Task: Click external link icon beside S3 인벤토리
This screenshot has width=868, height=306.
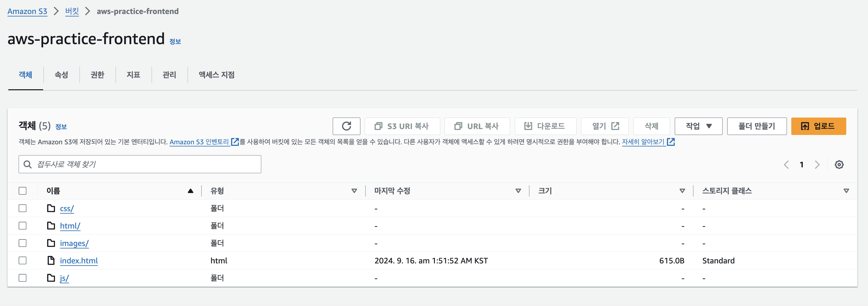Action: click(x=235, y=142)
